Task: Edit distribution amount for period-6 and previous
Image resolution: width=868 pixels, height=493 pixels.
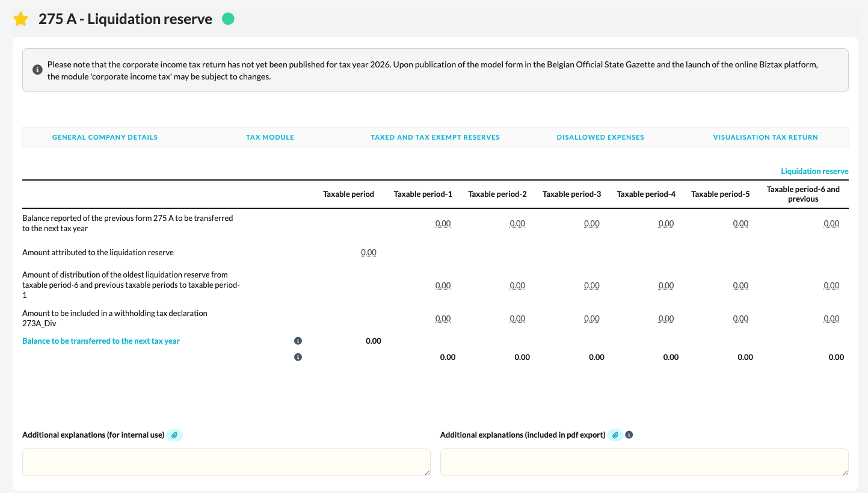Action: [x=831, y=285]
